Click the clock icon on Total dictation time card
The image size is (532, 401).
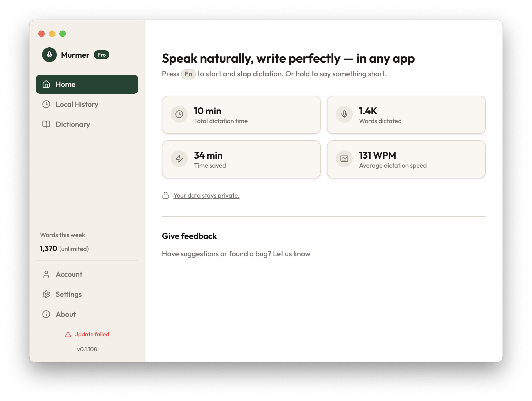tap(179, 114)
